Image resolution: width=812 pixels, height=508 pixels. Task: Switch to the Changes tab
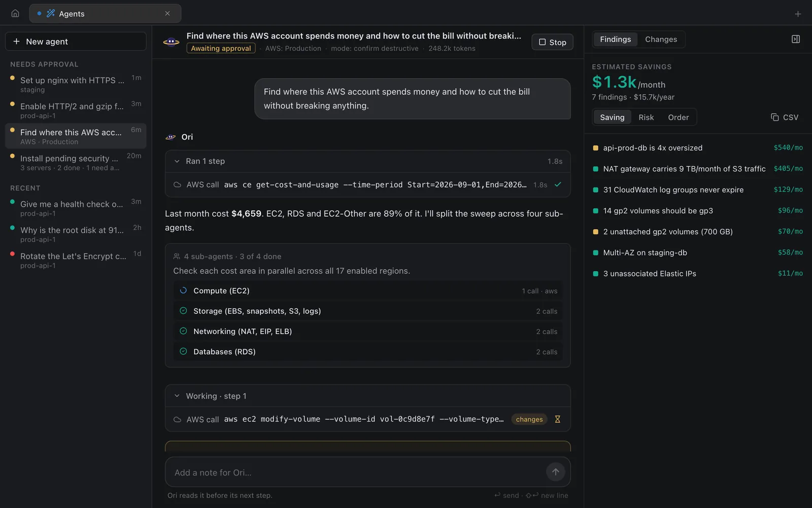pos(661,39)
